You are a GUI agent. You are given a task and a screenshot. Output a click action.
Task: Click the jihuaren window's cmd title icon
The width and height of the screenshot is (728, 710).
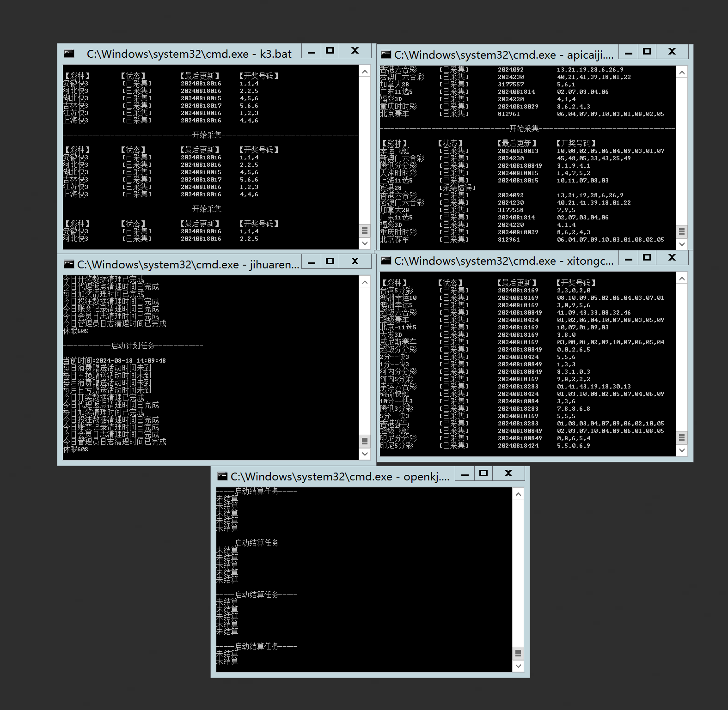click(x=69, y=264)
